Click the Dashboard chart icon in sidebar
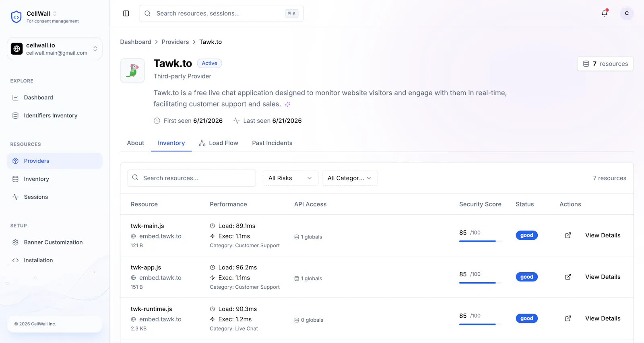 point(15,98)
